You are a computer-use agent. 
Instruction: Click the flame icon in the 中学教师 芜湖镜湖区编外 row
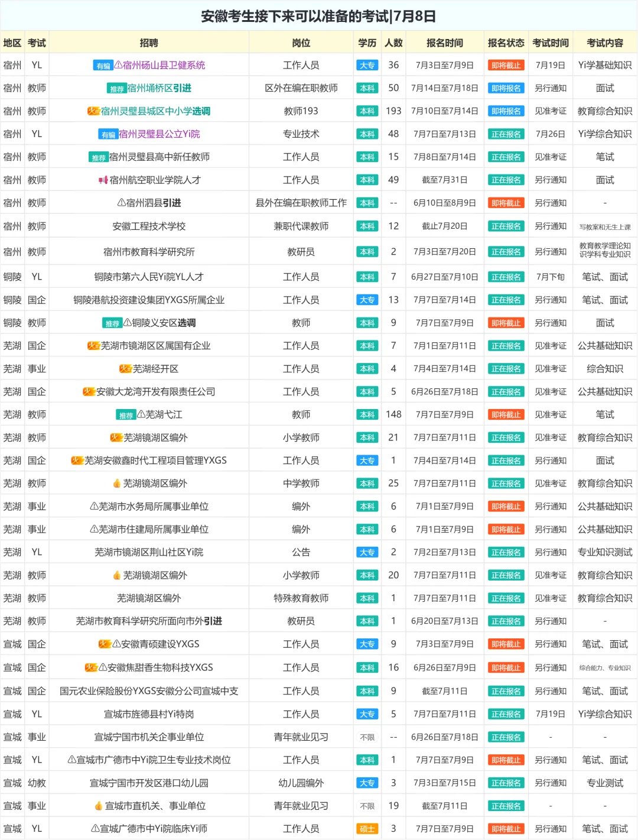pos(116,484)
